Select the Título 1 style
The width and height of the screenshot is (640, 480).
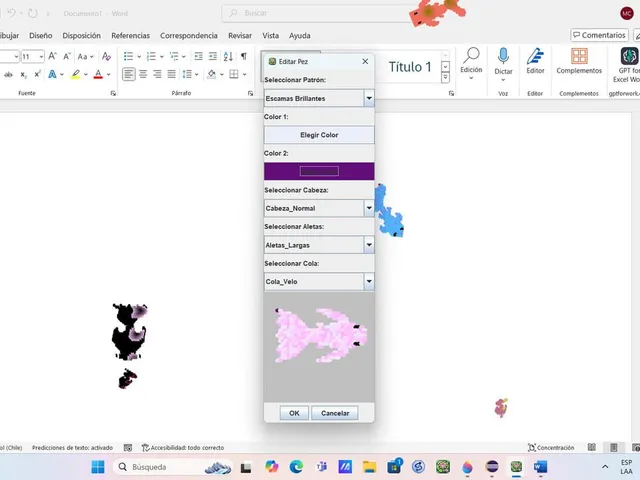pos(410,67)
